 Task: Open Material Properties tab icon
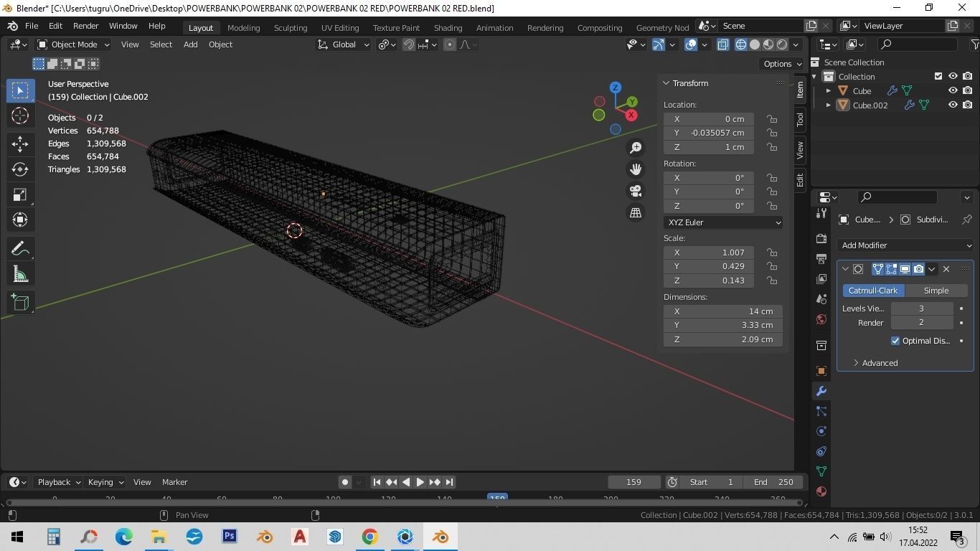(821, 491)
